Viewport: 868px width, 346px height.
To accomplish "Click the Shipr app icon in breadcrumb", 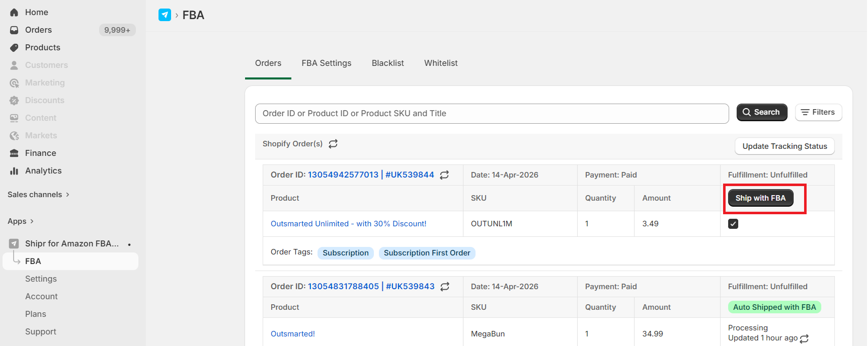I will click(165, 15).
